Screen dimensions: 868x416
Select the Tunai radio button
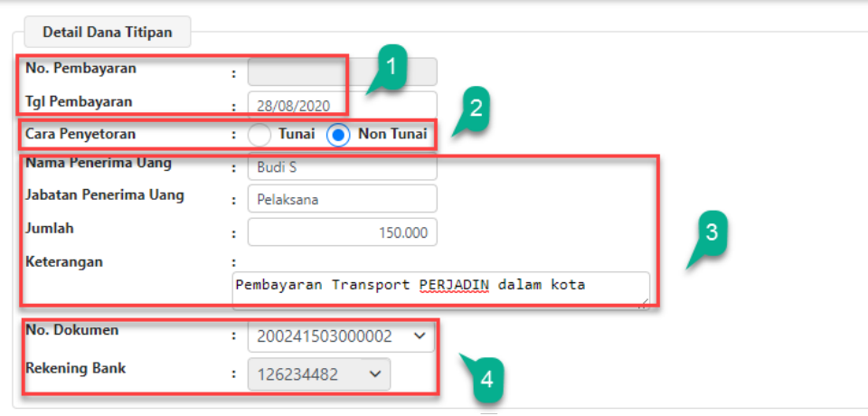(x=259, y=135)
